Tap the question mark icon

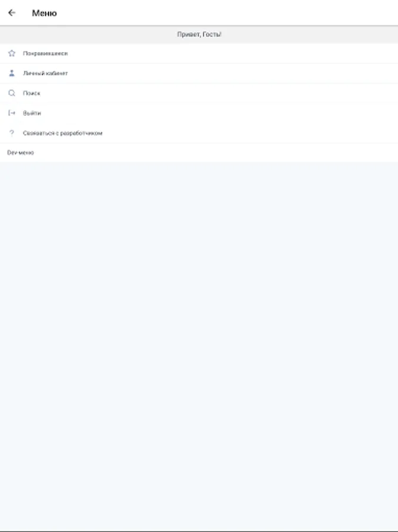point(12,133)
